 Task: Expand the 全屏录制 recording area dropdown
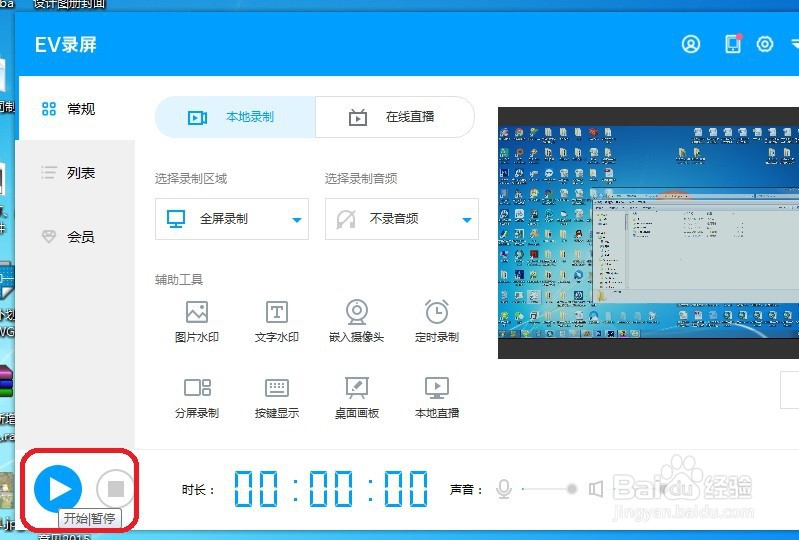(232, 219)
